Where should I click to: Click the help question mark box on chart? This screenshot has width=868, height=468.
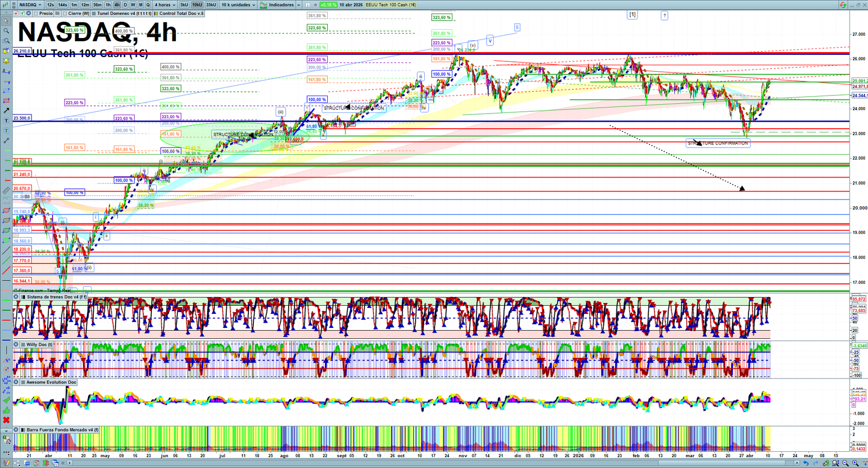pos(665,16)
